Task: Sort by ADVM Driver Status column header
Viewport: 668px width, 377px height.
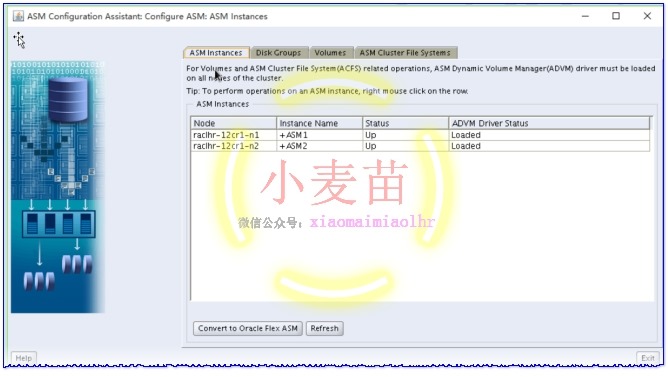Action: (549, 123)
